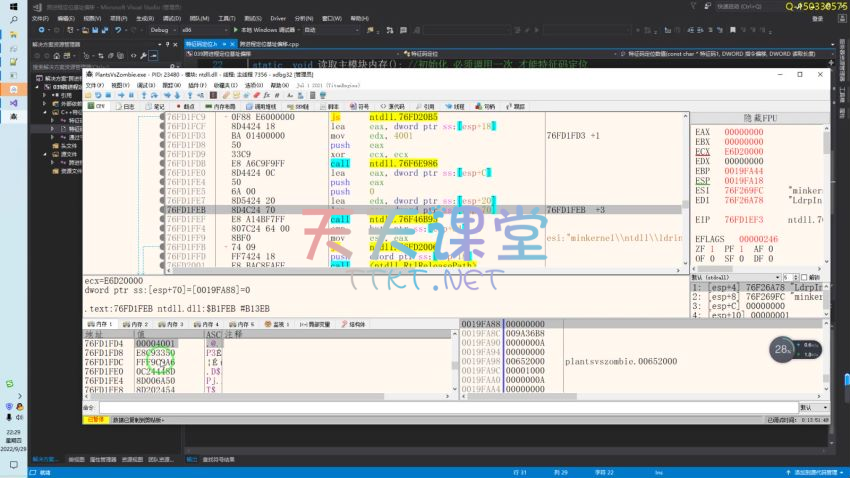Image resolution: width=850 pixels, height=478 pixels.
Task: Click the step over icon in debugger toolbar
Action: (x=155, y=95)
